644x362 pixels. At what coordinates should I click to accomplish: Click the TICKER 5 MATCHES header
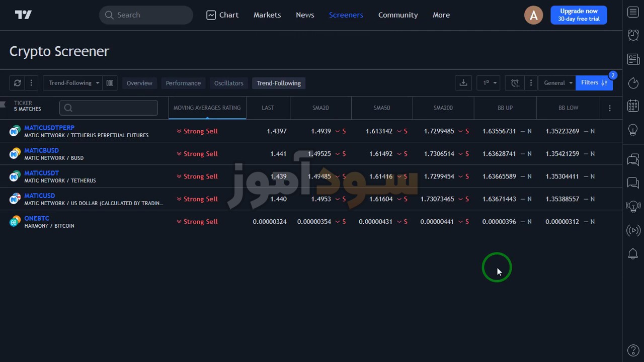[x=28, y=106]
